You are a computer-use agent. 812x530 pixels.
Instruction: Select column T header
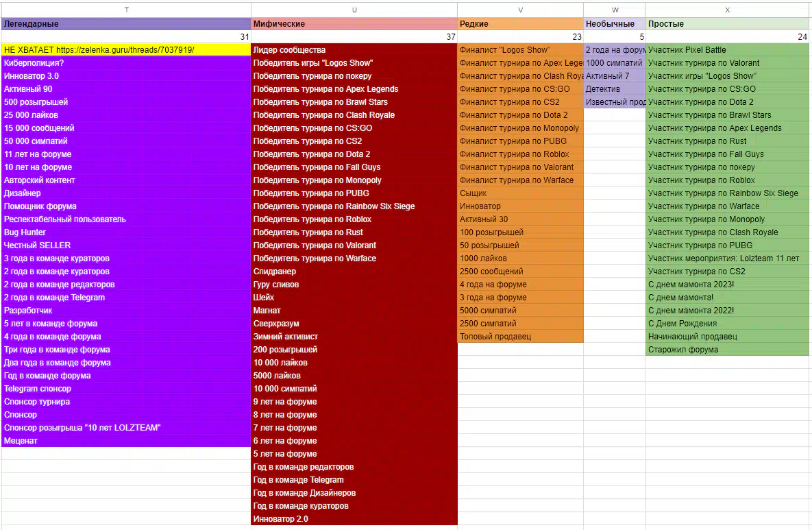tap(126, 10)
